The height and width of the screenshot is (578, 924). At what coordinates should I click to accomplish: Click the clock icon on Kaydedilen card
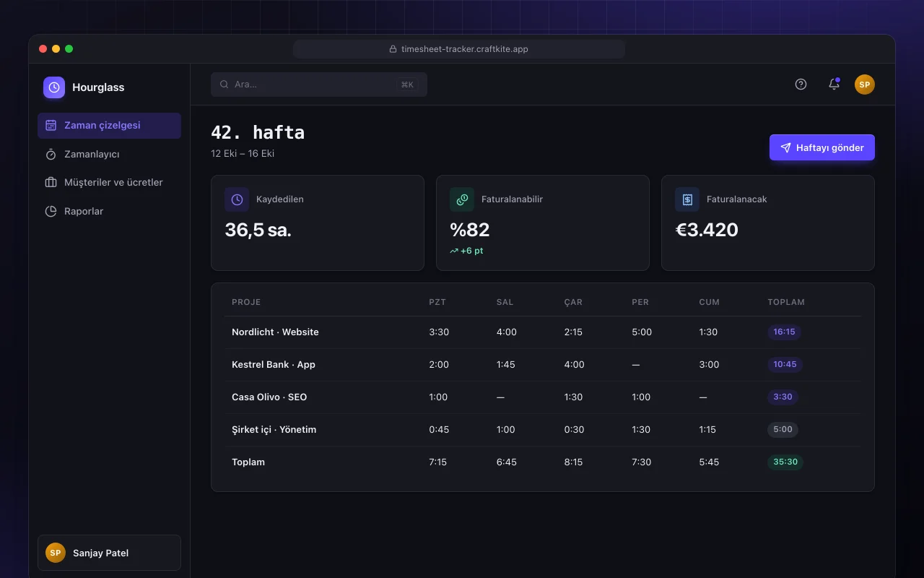coord(237,199)
